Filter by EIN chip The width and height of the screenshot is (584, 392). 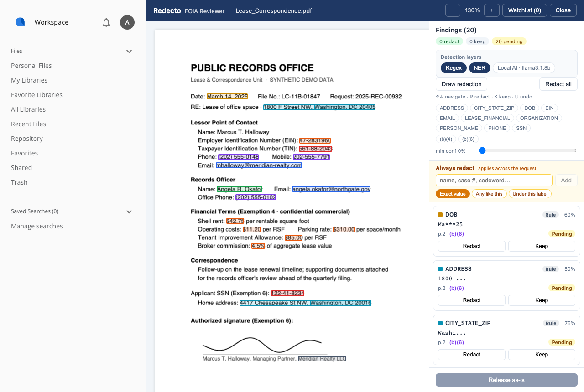[549, 108]
